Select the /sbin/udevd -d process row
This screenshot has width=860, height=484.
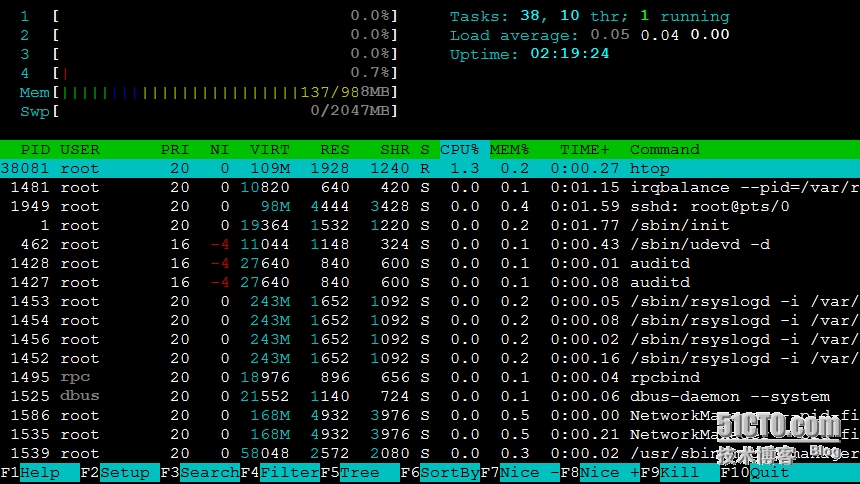(430, 245)
